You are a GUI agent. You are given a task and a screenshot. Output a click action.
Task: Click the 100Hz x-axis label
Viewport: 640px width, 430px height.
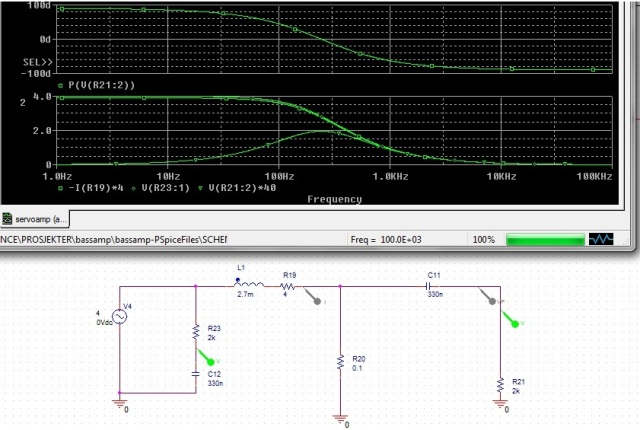coord(279,176)
